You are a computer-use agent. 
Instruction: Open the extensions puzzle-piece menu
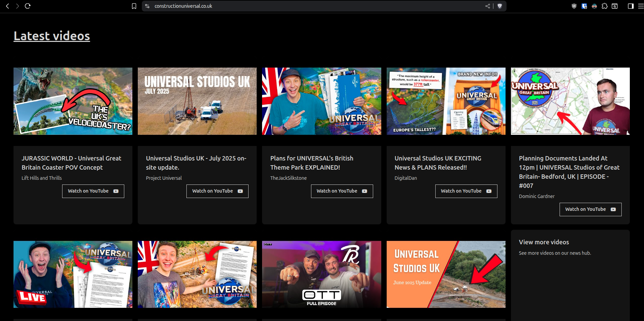[604, 6]
